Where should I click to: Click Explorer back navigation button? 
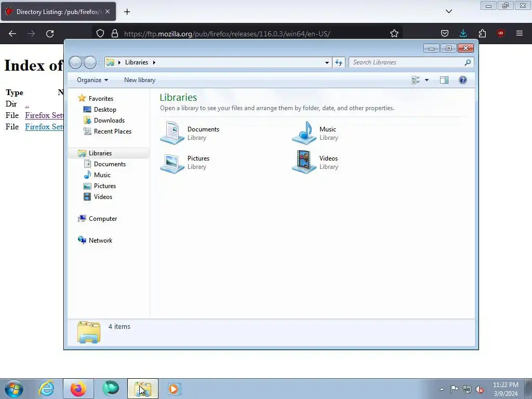coord(76,62)
